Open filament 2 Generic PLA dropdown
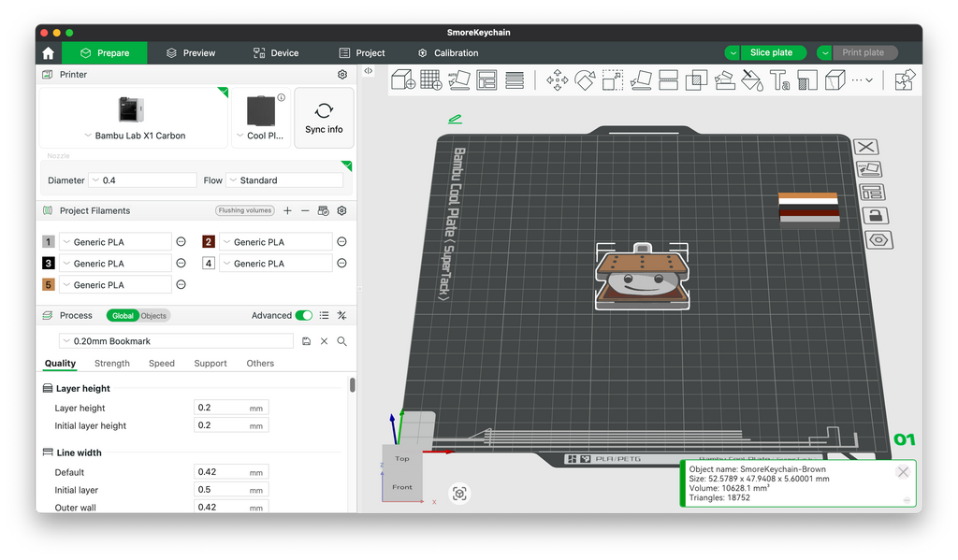958x560 pixels. coord(276,242)
